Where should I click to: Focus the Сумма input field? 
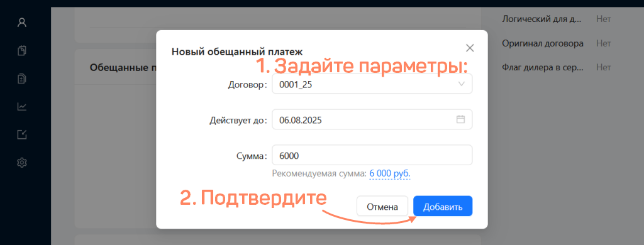point(372,155)
